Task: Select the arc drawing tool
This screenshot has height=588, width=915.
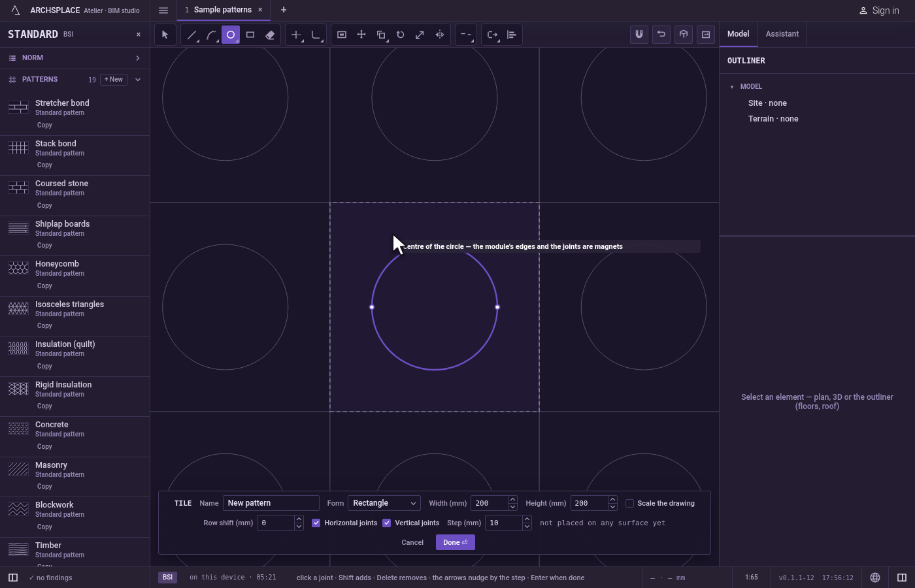Action: (x=211, y=35)
